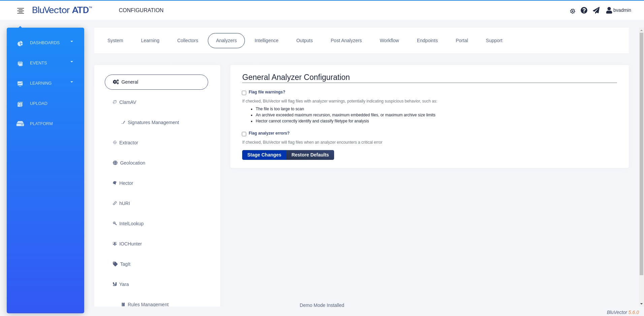Expand the Events menu arrow
Viewport: 644px width, 316px height.
pos(72,62)
